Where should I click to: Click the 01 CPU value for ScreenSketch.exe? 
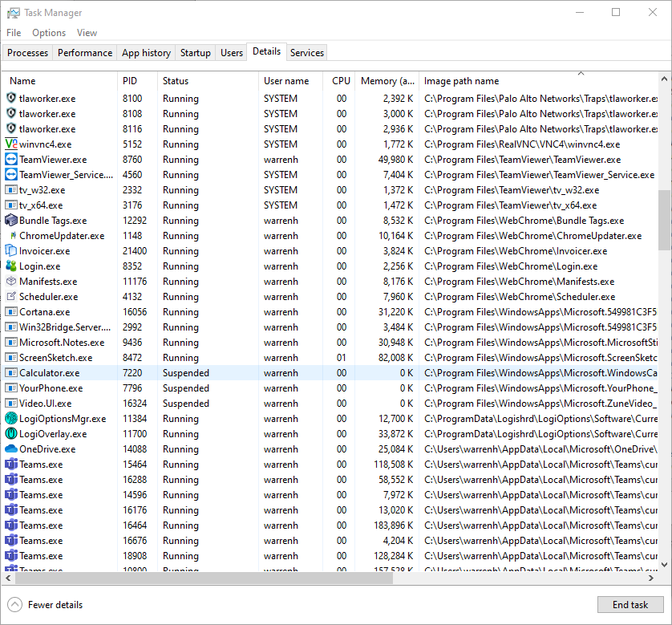point(342,358)
